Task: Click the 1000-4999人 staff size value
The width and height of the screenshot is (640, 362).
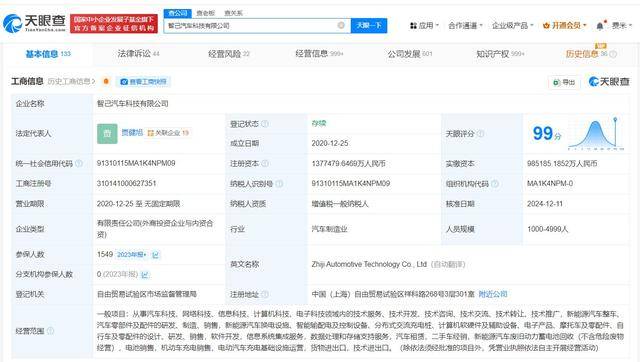Action: (547, 229)
